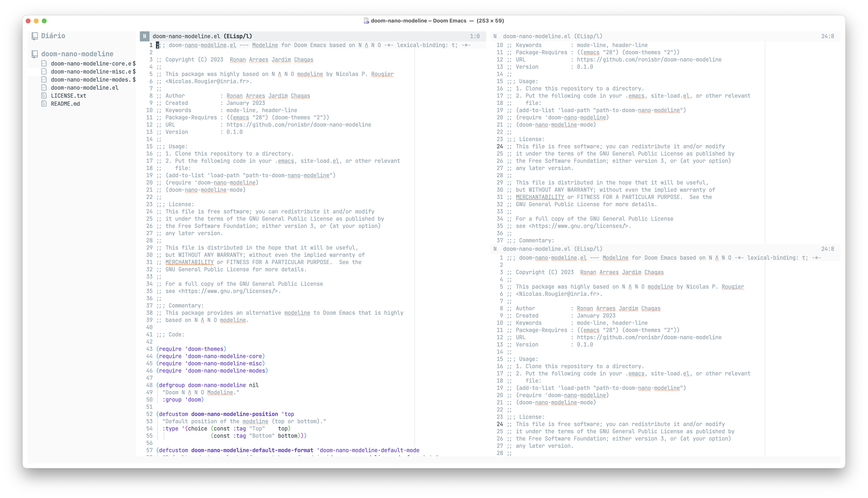The height and width of the screenshot is (498, 868).
Task: Click the README.md document icon
Action: pos(44,104)
